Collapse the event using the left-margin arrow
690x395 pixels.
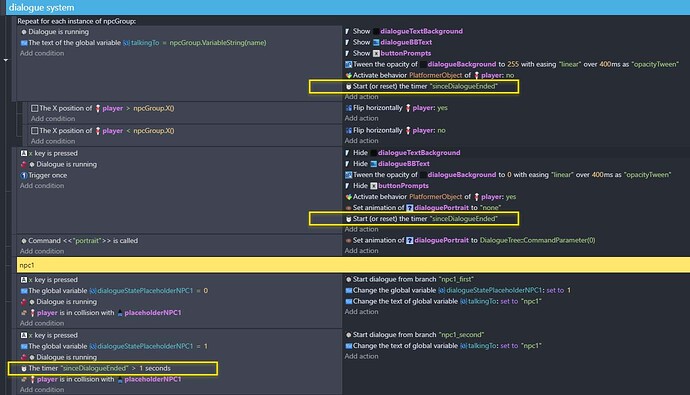pyautogui.click(x=6, y=59)
